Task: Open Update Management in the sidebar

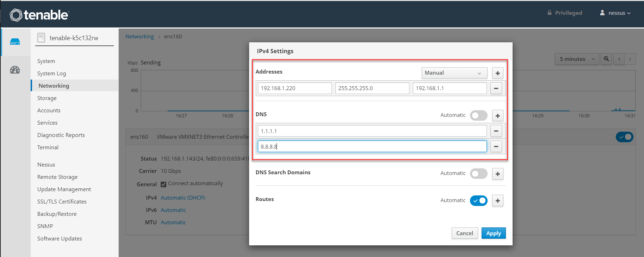Action: [64, 189]
